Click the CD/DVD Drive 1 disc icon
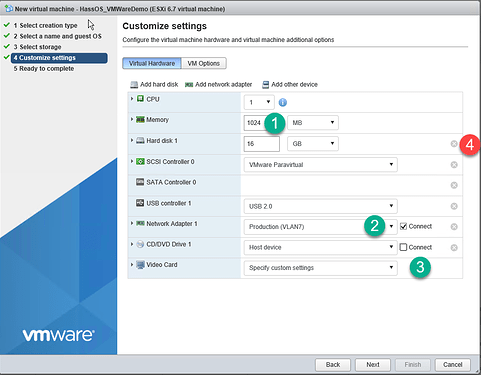Image resolution: width=481 pixels, height=375 pixels. [140, 244]
